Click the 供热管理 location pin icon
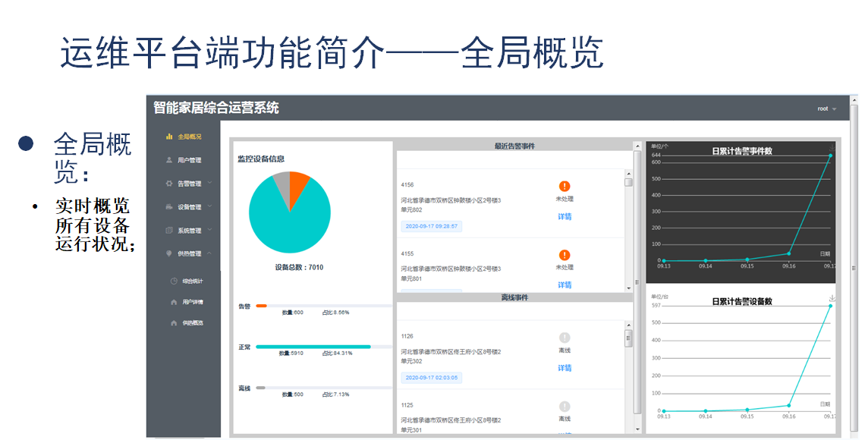 tap(169, 253)
